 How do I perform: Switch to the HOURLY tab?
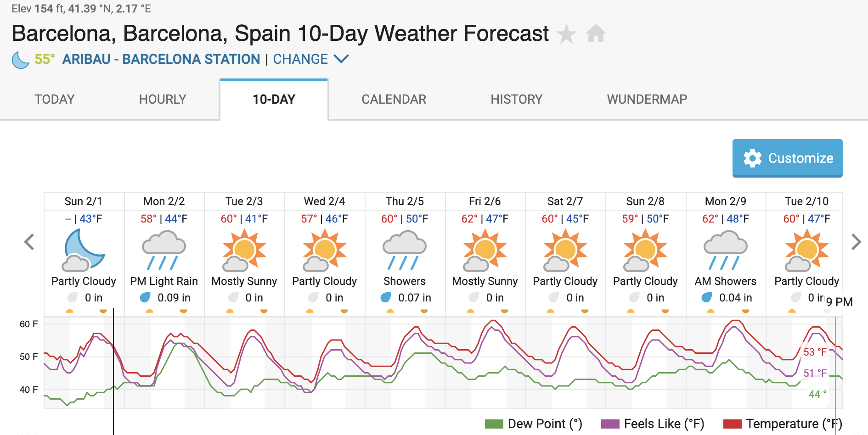pos(162,99)
